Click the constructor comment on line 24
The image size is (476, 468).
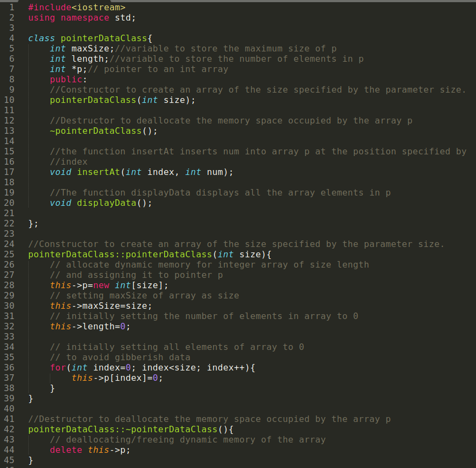pos(236,244)
